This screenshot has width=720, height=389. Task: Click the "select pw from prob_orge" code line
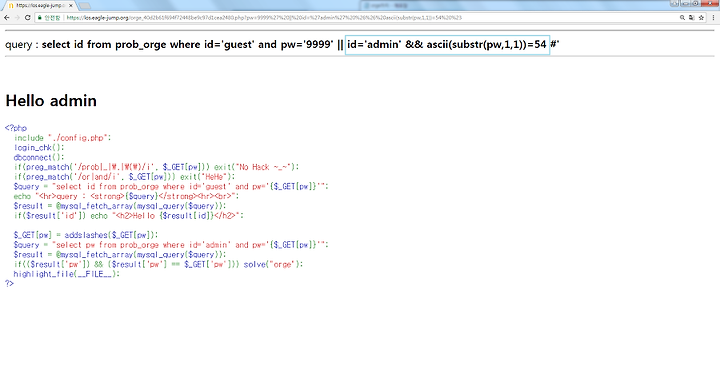click(x=171, y=245)
